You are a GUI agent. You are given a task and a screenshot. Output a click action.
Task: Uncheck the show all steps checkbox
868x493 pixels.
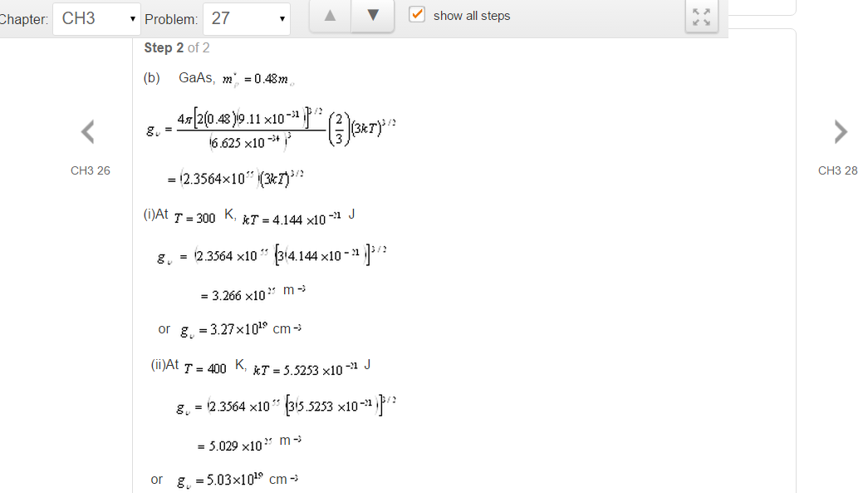point(417,14)
